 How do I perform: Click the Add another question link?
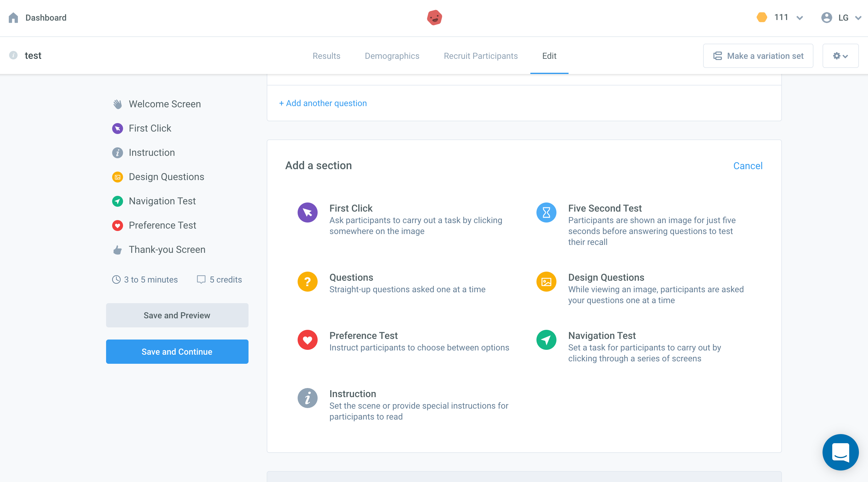click(322, 103)
